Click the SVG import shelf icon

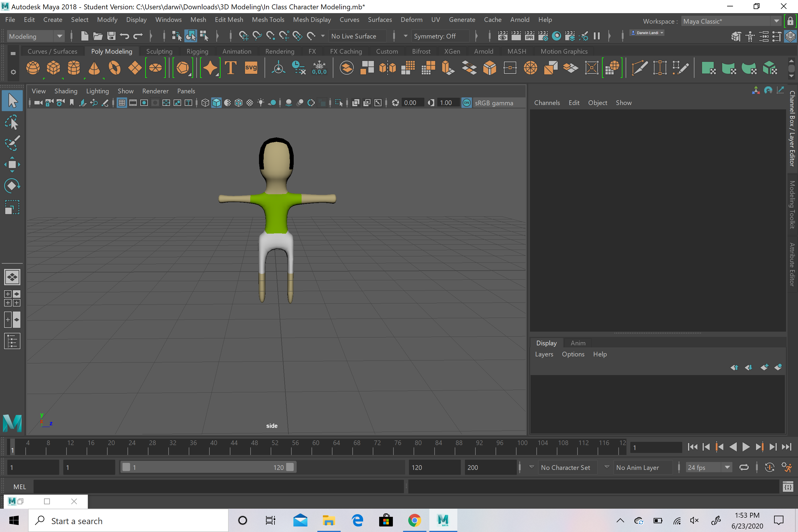(251, 68)
